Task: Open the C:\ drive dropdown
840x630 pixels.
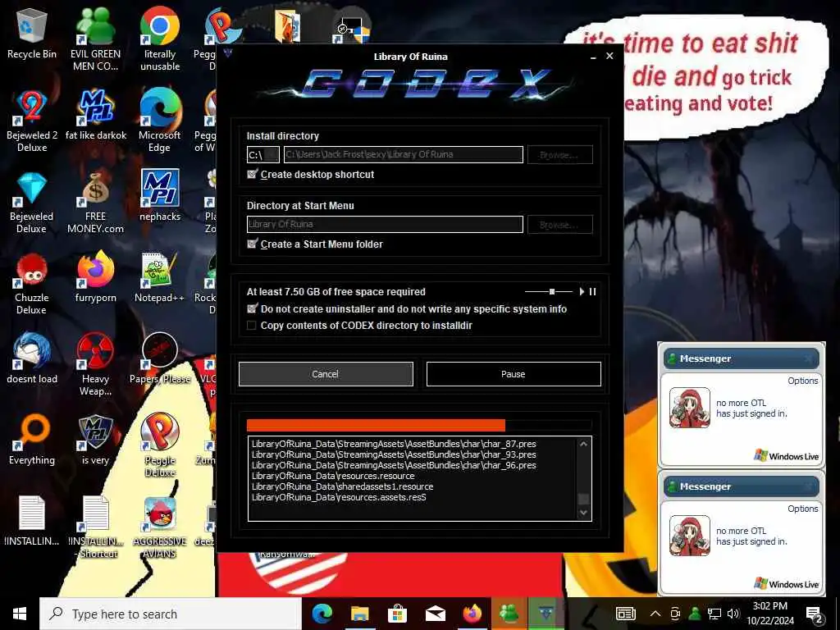Action: [263, 155]
